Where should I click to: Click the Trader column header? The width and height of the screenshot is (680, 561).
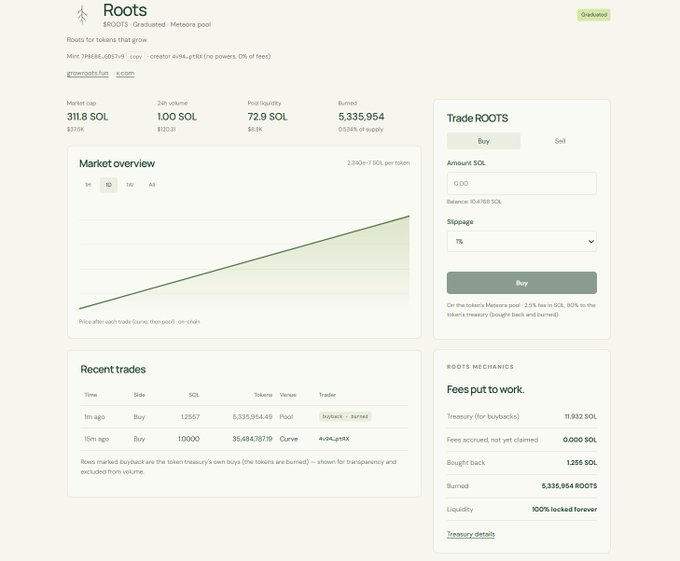click(327, 395)
